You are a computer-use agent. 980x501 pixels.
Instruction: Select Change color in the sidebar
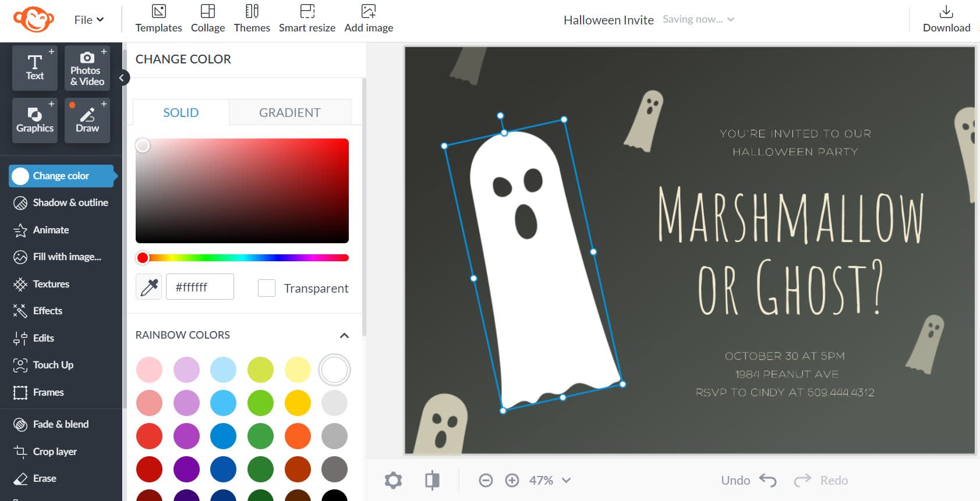click(62, 176)
